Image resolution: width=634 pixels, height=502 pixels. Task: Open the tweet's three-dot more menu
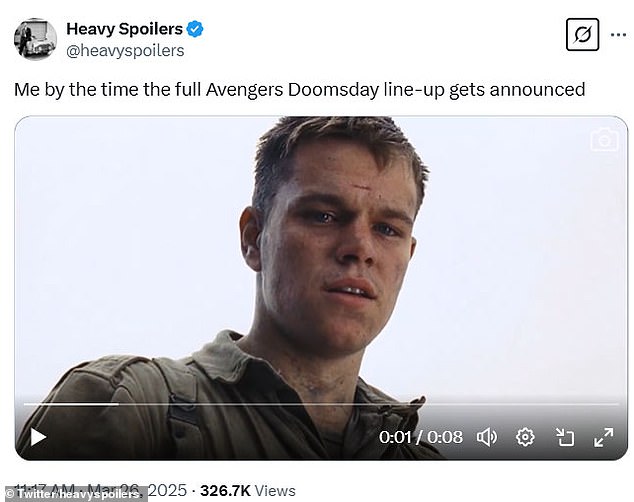click(x=618, y=35)
